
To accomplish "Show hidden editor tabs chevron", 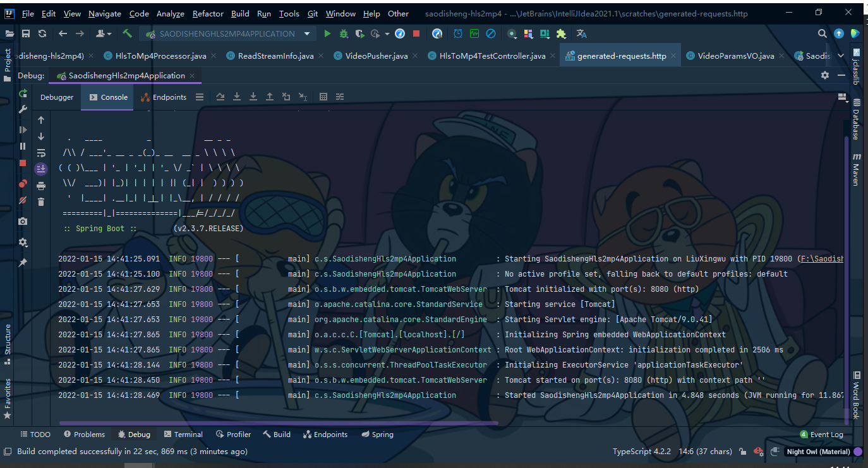I will [x=841, y=56].
